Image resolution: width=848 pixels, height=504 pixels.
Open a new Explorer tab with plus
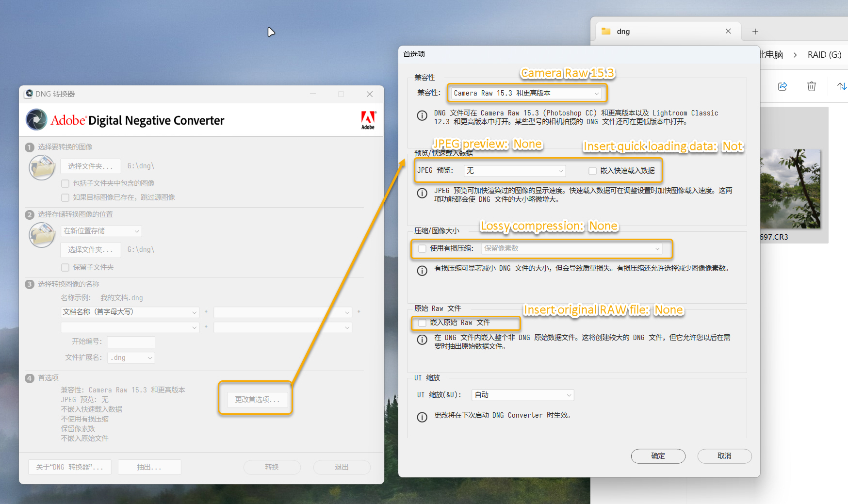(x=755, y=32)
